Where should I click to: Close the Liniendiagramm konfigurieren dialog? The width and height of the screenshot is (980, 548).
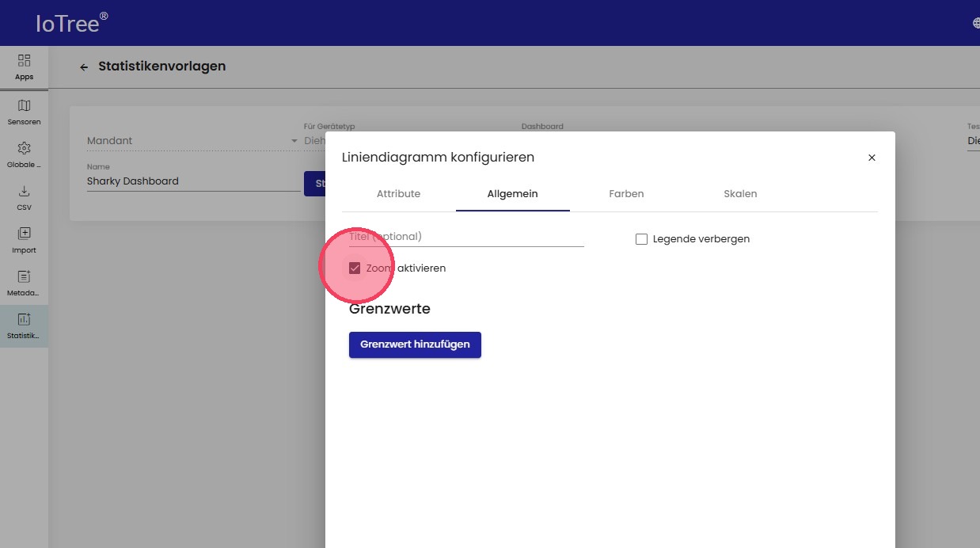click(872, 158)
